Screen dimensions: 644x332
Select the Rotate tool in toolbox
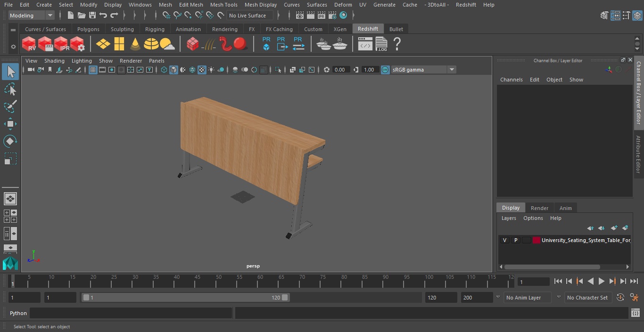click(x=10, y=141)
